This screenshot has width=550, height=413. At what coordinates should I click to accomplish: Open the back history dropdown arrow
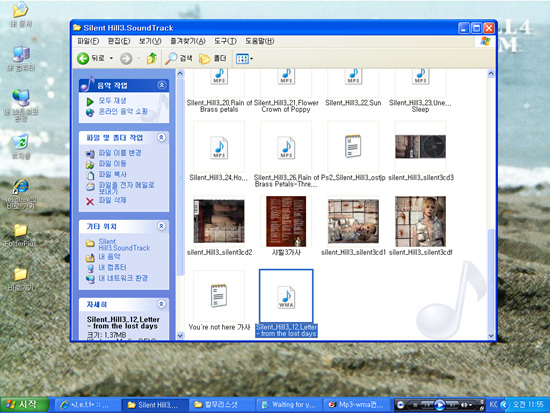pyautogui.click(x=112, y=58)
